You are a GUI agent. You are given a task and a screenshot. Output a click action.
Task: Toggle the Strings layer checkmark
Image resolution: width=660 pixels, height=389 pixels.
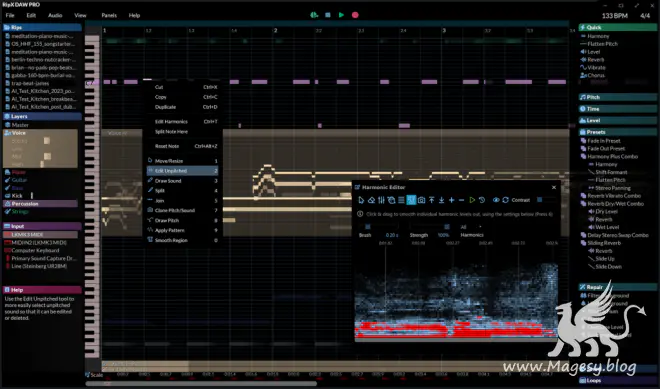[7, 211]
